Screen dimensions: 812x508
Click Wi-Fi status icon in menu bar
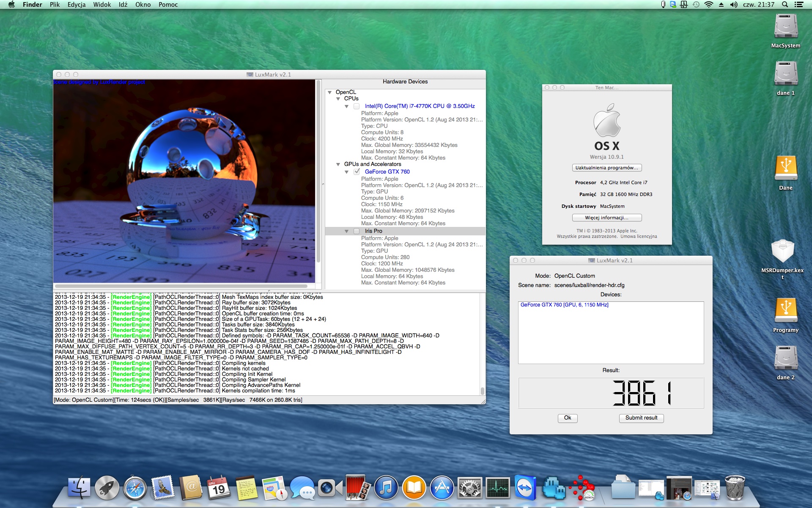pos(709,5)
